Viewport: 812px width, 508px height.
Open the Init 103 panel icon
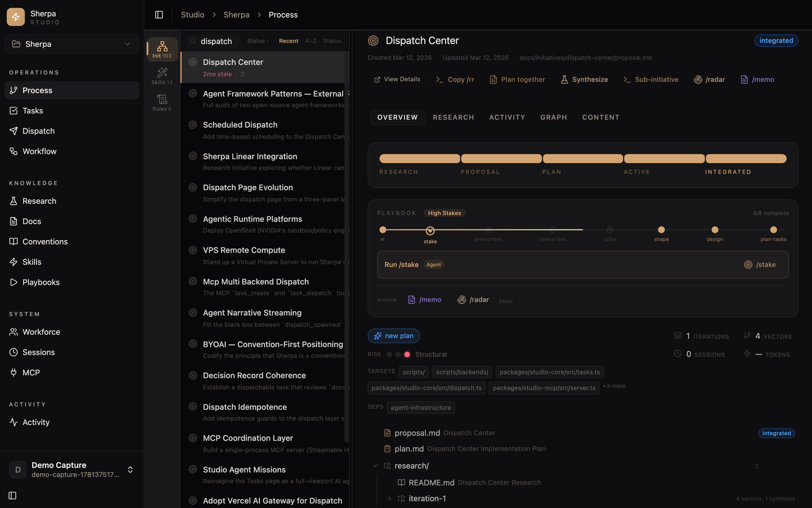tap(162, 49)
